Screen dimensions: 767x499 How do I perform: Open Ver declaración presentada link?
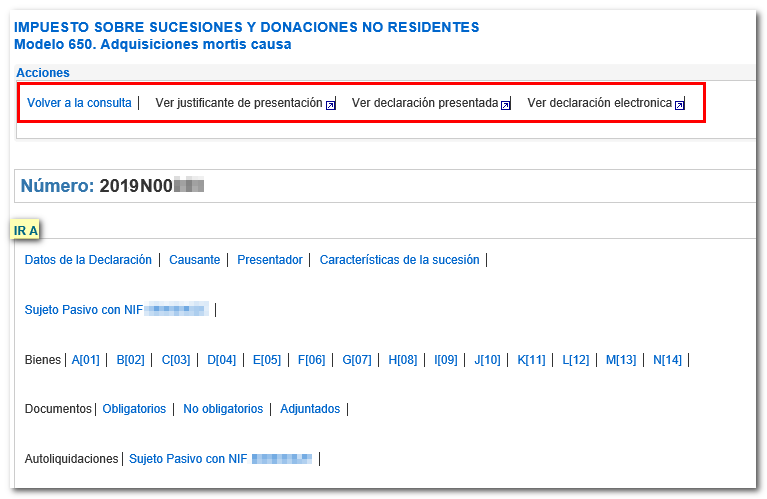click(x=424, y=103)
